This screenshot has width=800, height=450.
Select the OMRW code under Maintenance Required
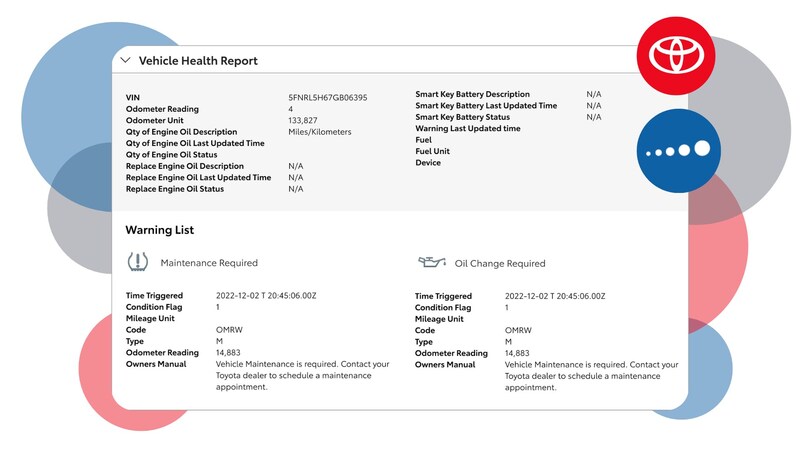click(228, 330)
